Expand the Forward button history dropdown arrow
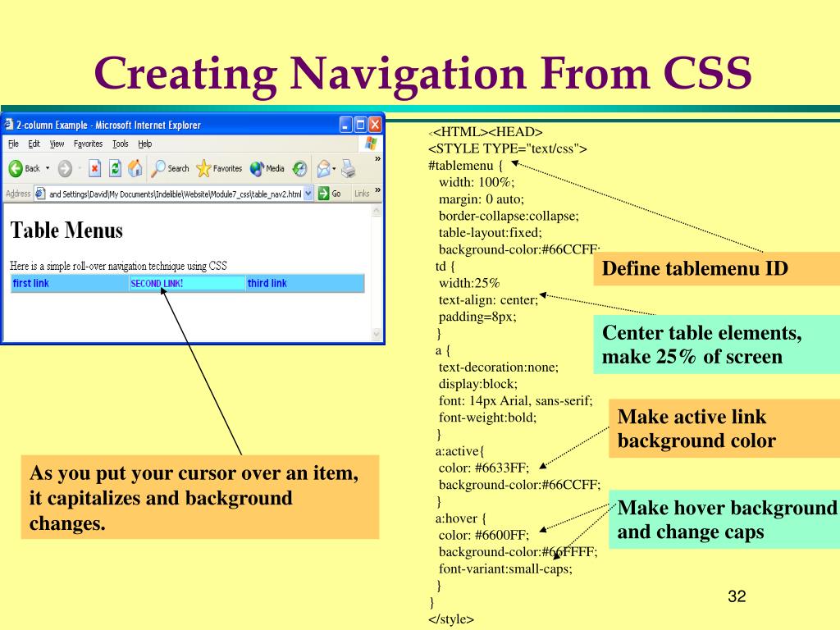Viewport: 840px width, 630px height. point(80,169)
